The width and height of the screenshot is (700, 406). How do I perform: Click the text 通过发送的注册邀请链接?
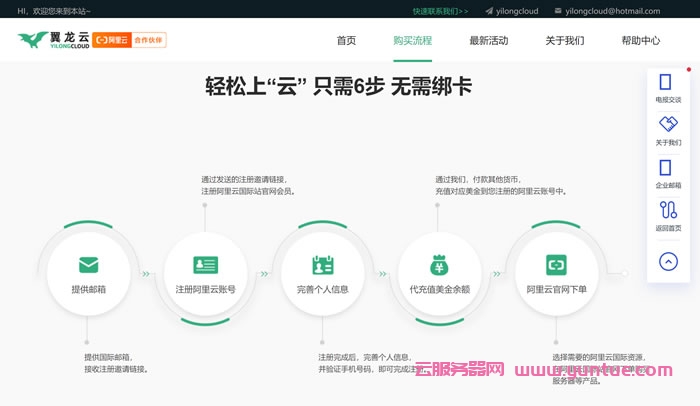(x=244, y=180)
